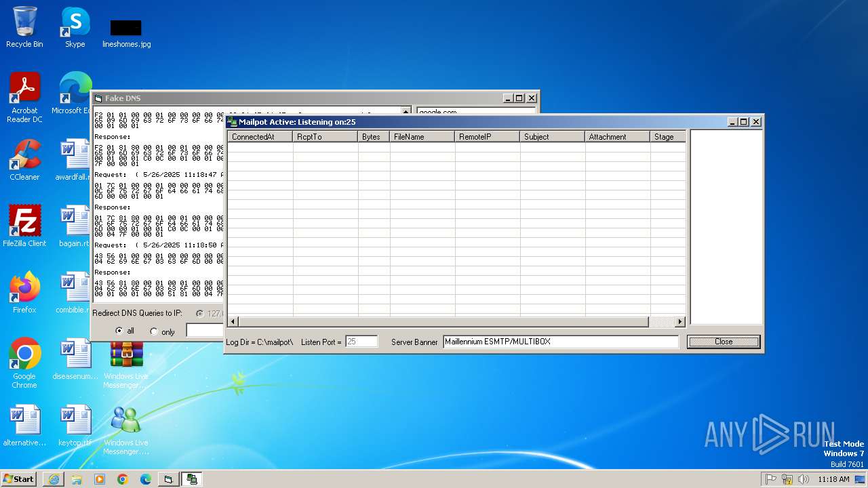Open File Explorer from the taskbar
The image size is (868, 488).
point(77,479)
